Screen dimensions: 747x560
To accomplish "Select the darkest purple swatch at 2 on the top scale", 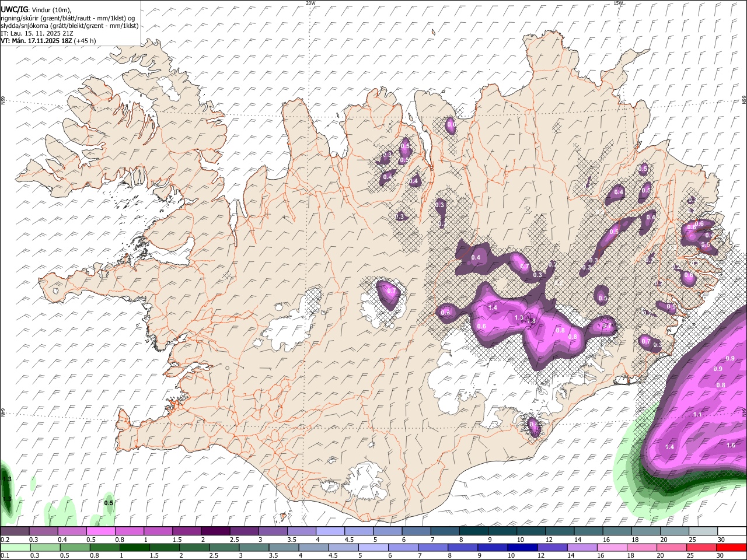I will (x=215, y=531).
